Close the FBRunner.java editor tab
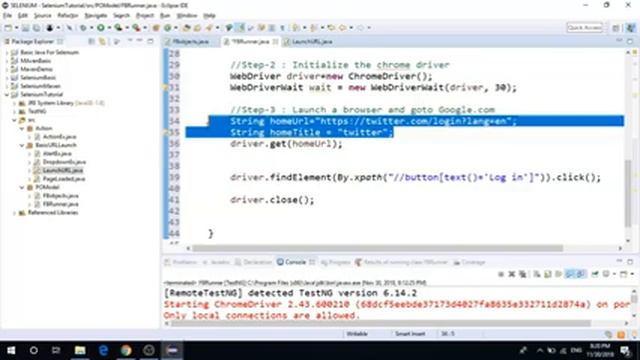Image resolution: width=640 pixels, height=360 pixels. tap(276, 42)
